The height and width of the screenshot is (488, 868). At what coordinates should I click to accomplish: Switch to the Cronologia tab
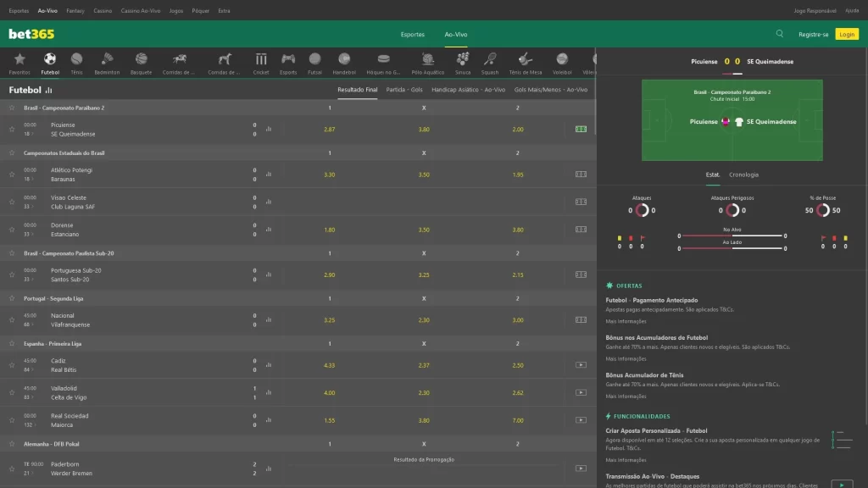tap(743, 175)
